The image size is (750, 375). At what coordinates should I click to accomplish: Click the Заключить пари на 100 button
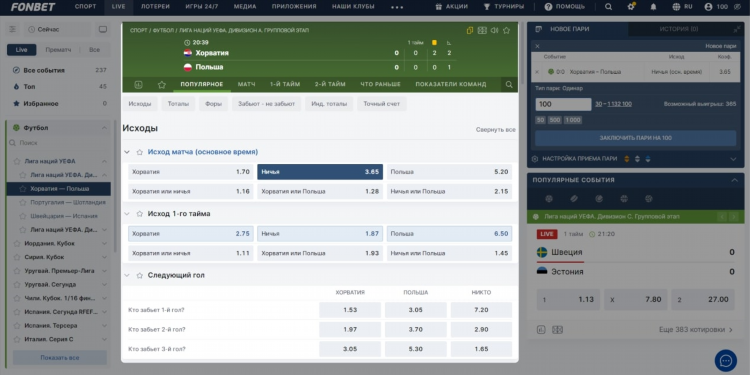tap(635, 138)
